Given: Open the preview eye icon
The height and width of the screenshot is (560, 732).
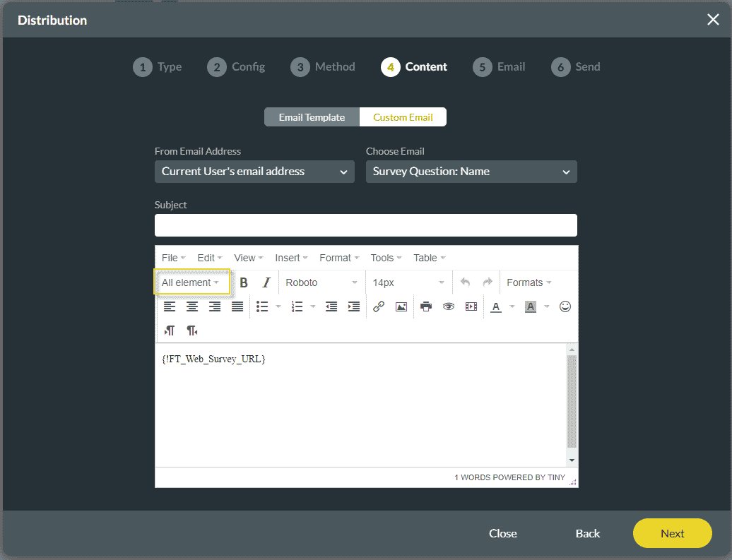Looking at the screenshot, I should tap(448, 306).
